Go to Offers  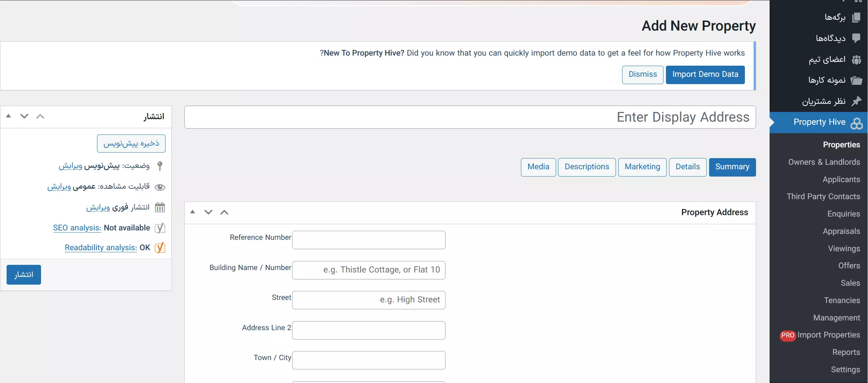tap(849, 266)
